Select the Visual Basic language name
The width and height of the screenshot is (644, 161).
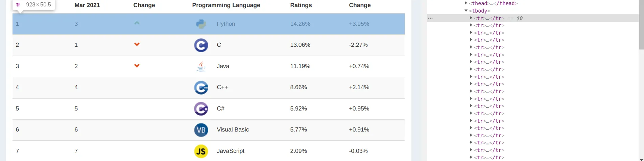point(233,129)
